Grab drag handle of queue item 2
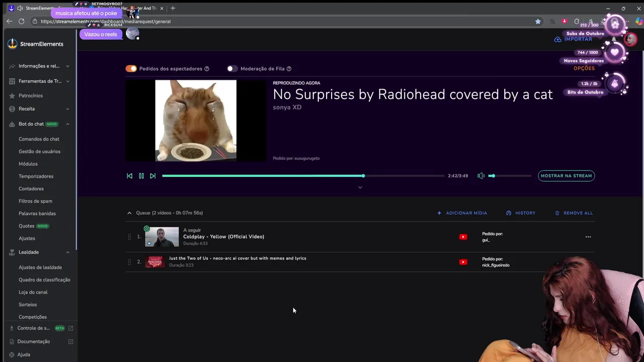The width and height of the screenshot is (644, 362). point(129,262)
